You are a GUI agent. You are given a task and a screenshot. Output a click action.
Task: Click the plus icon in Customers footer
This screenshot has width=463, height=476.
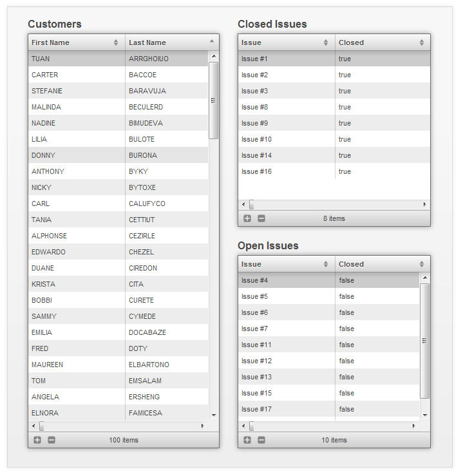37,440
